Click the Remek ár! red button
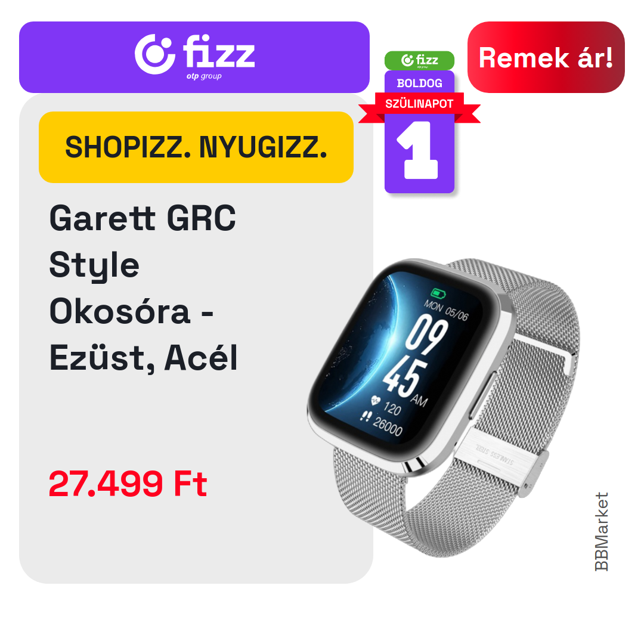 (546, 57)
